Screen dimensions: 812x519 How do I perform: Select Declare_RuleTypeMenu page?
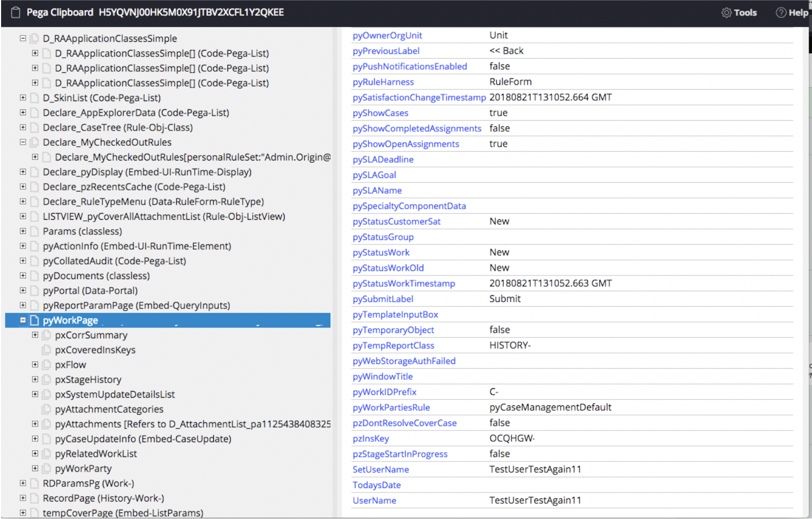(153, 202)
